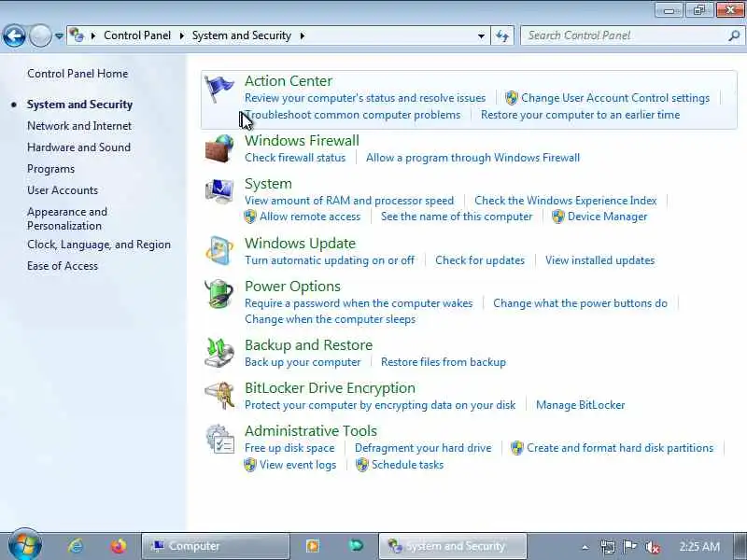
Task: Click Restore your computer to an earlier time
Action: point(580,115)
